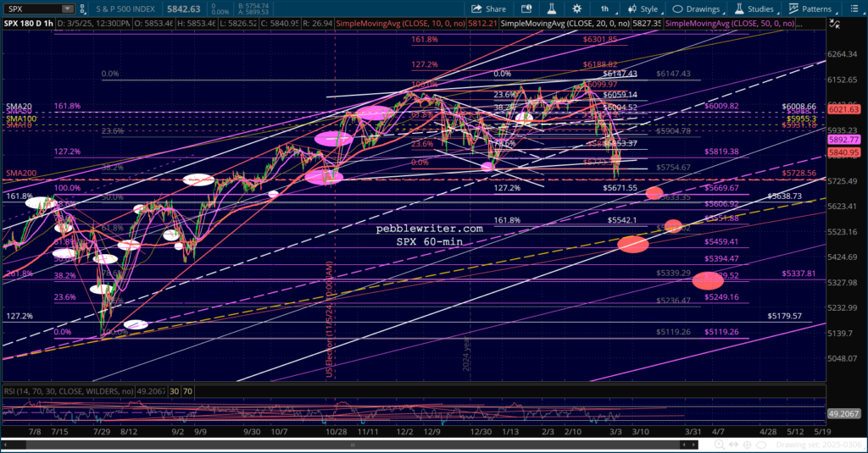Click the ellipse Drawings icon
Viewport: 868px width, 453px height.
(x=677, y=8)
